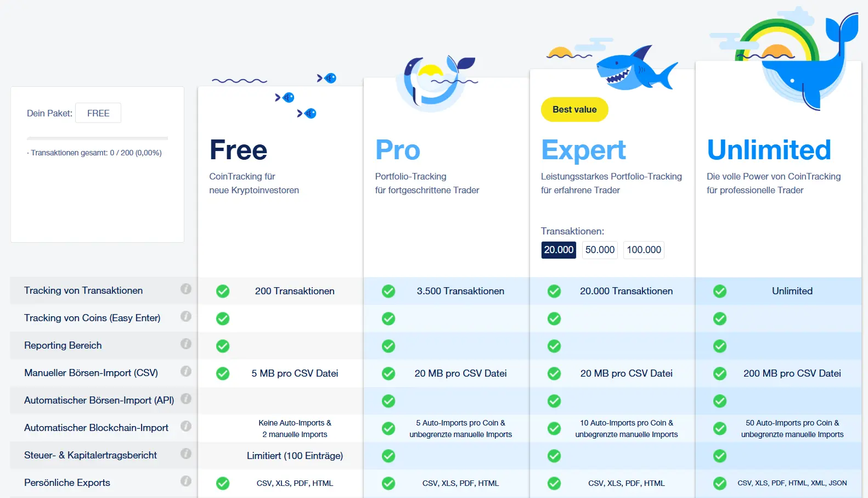Select the 50.000 transactions option
Screen dimensions: 868x498
click(x=600, y=250)
